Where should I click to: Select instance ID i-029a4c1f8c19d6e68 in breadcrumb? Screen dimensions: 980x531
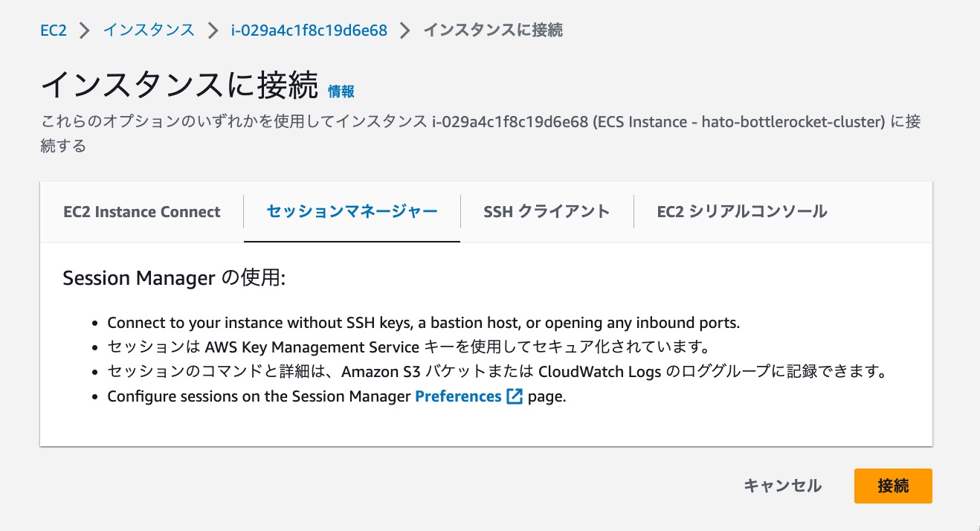(307, 30)
